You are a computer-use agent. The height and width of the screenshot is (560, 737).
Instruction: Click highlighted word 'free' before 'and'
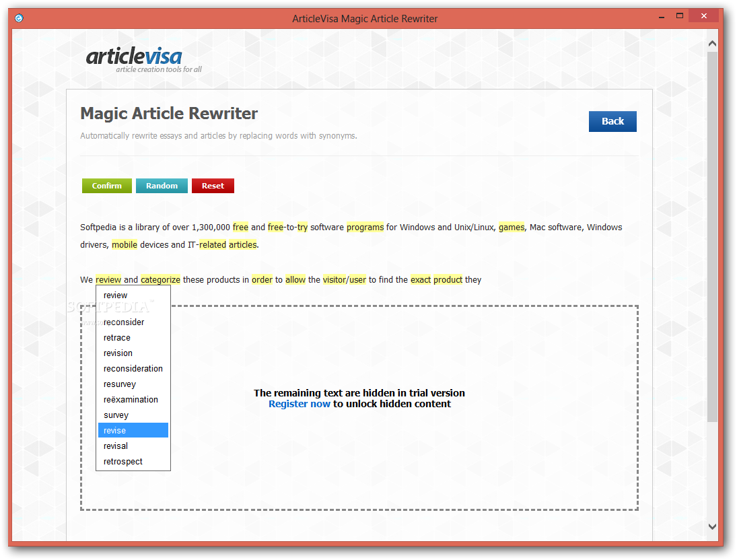point(240,227)
